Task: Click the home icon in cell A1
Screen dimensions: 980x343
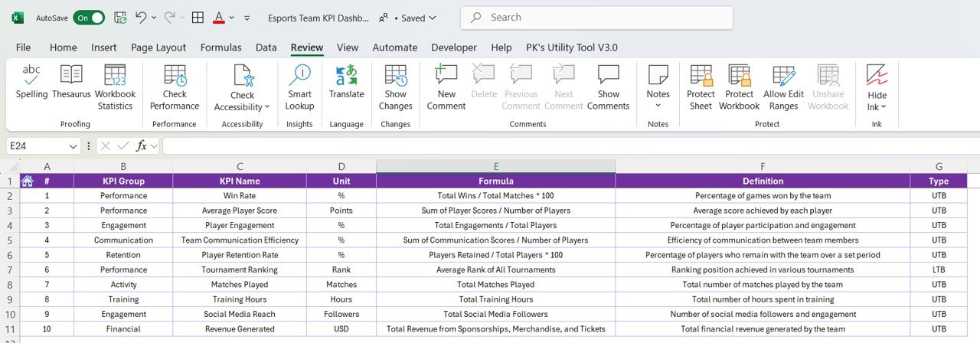Action: pos(27,181)
